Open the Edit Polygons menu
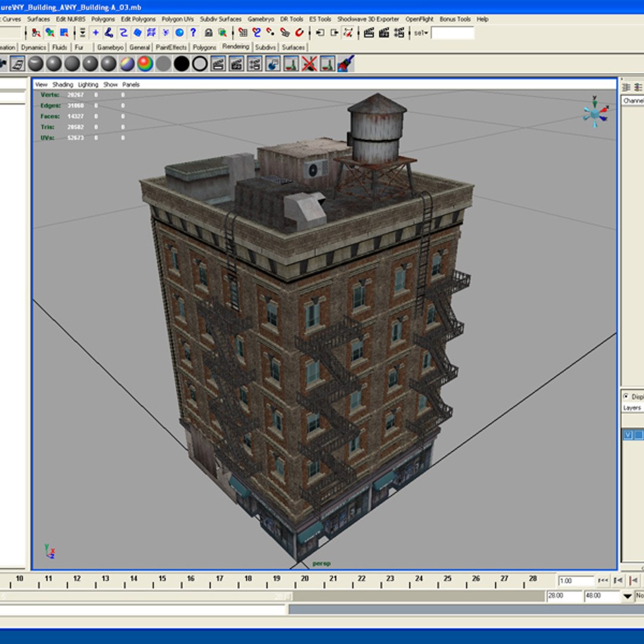Viewport: 644px width, 644px height. (x=138, y=19)
